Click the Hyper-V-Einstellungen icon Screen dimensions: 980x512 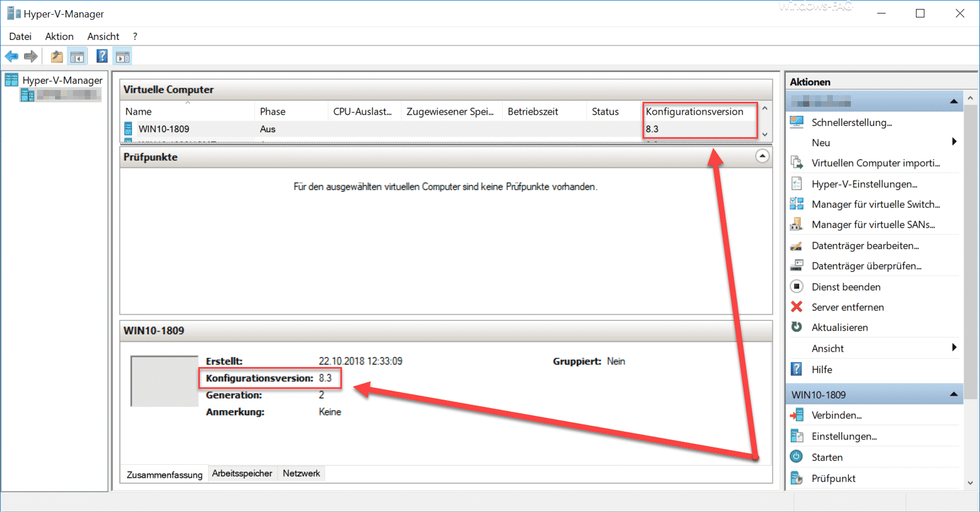[796, 183]
